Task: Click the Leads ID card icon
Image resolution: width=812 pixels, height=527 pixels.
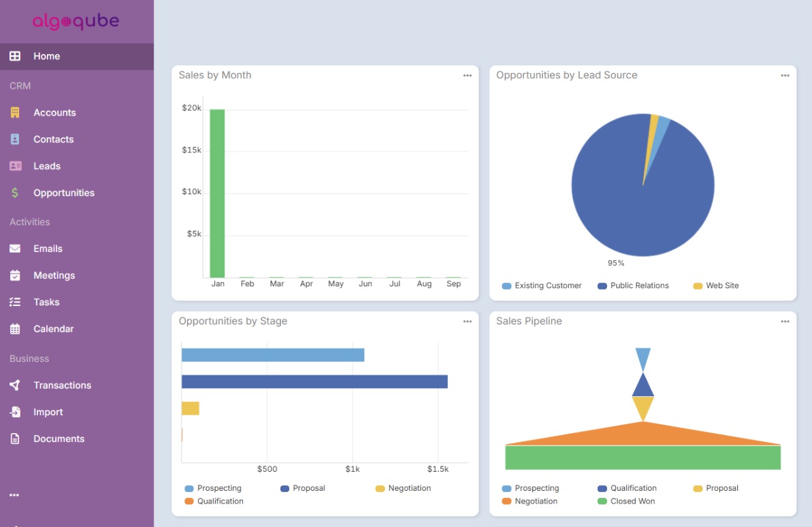Action: click(x=15, y=166)
